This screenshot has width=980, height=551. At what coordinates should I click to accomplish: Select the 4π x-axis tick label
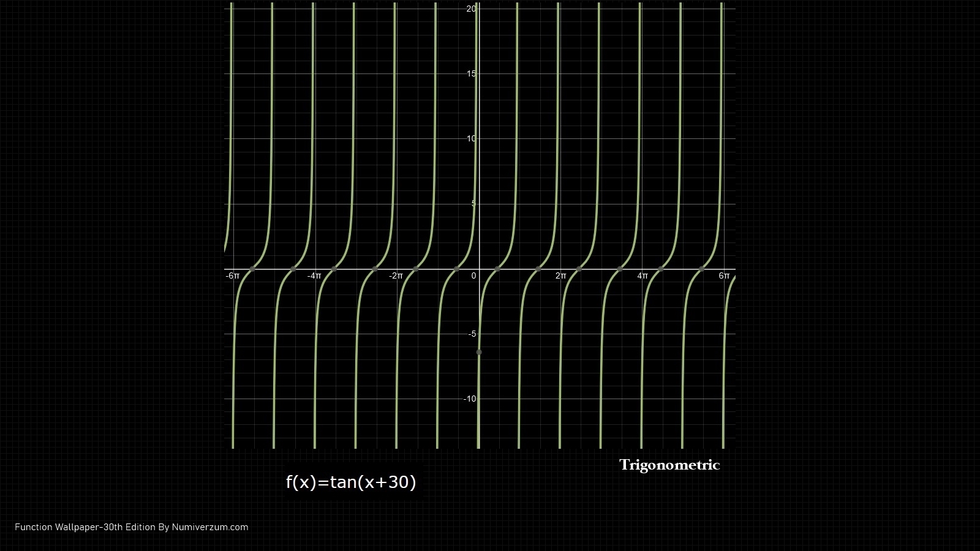[x=642, y=276]
